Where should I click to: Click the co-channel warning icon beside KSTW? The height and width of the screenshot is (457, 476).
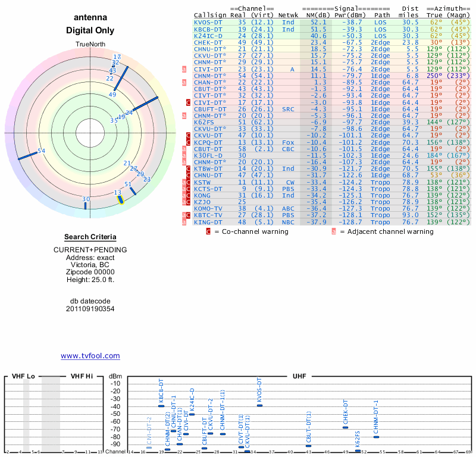coord(188,182)
